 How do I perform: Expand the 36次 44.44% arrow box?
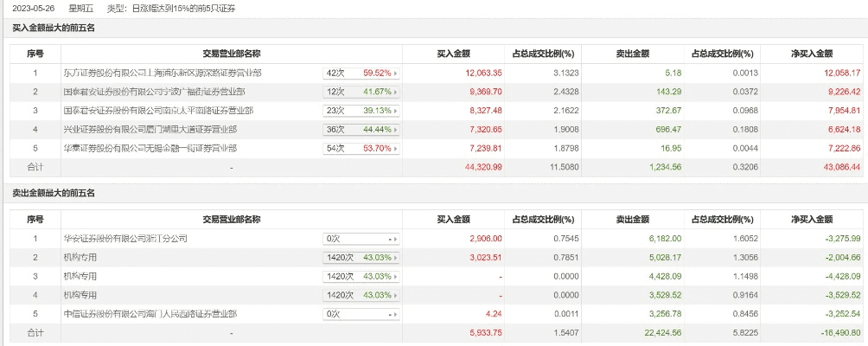361,130
